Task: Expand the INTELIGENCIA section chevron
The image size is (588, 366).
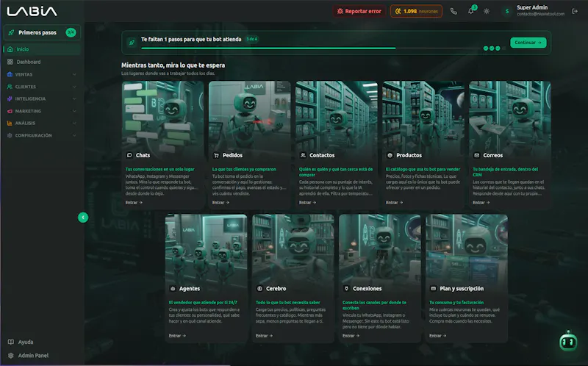Action: 74,98
